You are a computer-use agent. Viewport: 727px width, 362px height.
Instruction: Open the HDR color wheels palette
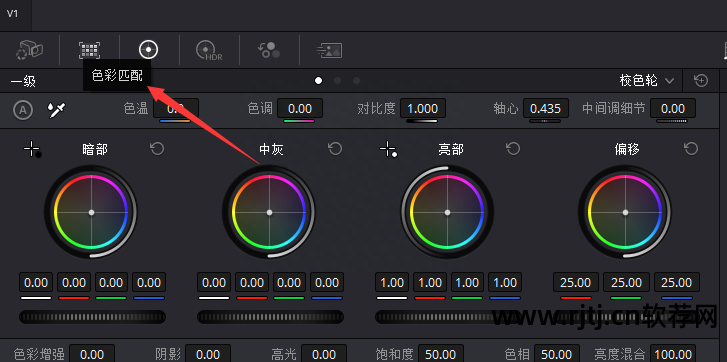(209, 50)
